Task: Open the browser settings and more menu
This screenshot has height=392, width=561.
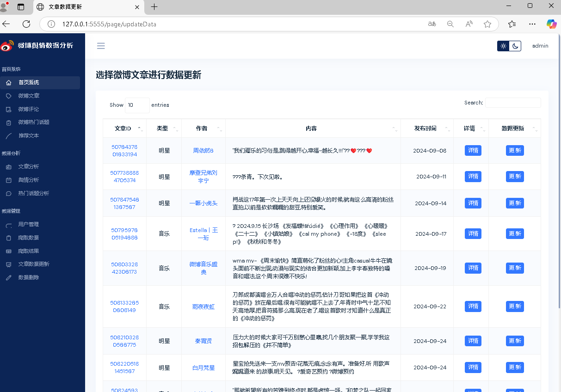Action: tap(532, 24)
